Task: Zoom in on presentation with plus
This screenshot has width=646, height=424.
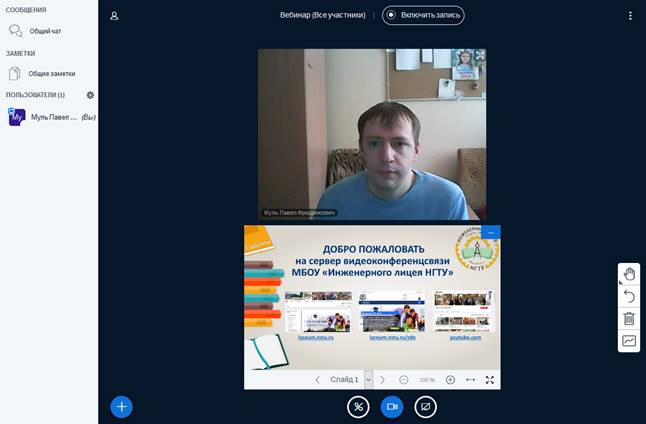Action: tap(450, 380)
